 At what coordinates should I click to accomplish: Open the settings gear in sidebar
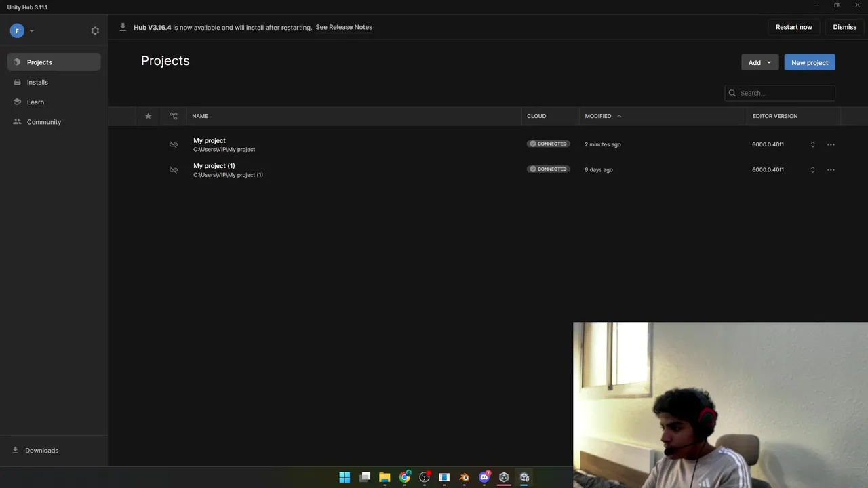click(95, 30)
